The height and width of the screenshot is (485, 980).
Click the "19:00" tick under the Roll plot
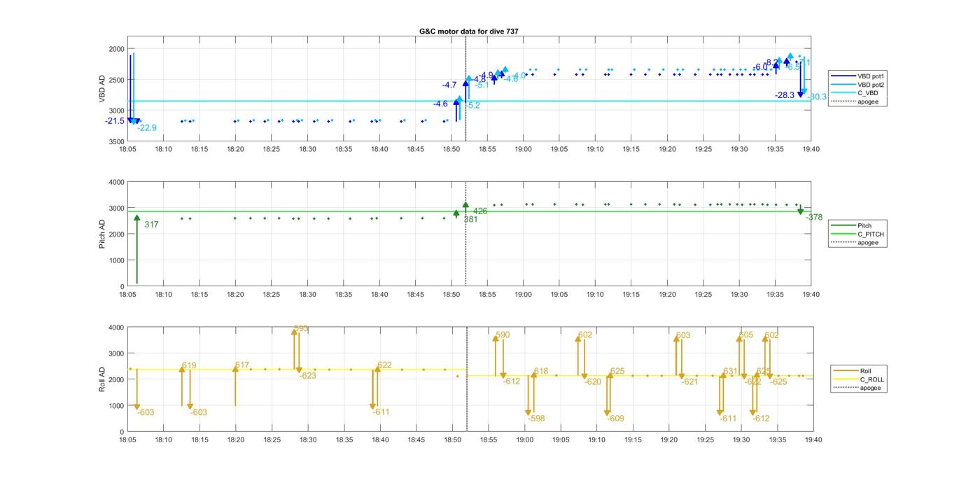[525, 440]
